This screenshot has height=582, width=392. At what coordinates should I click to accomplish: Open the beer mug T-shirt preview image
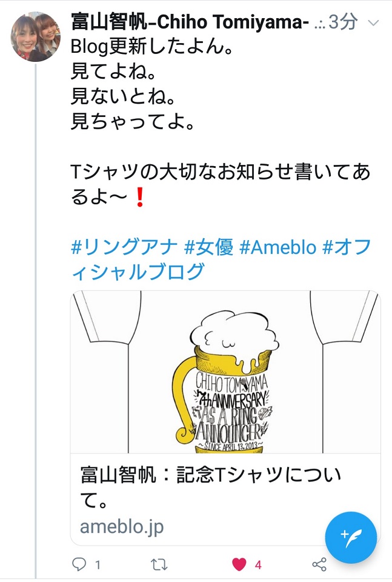(x=225, y=372)
